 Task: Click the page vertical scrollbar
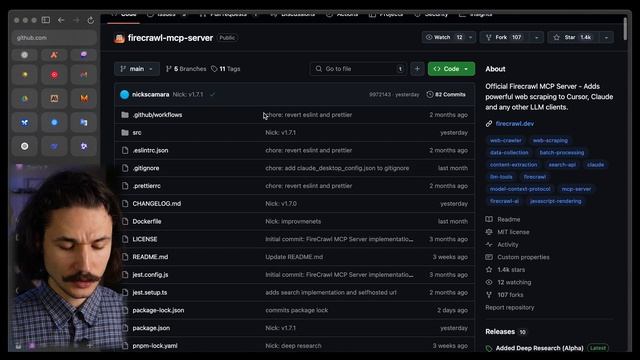point(625,29)
